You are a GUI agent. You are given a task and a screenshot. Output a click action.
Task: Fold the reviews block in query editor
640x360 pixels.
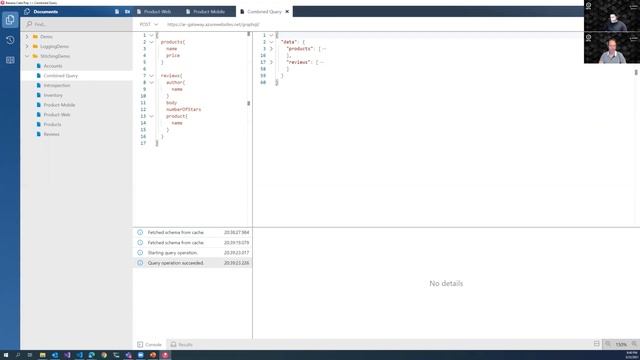tap(151, 76)
